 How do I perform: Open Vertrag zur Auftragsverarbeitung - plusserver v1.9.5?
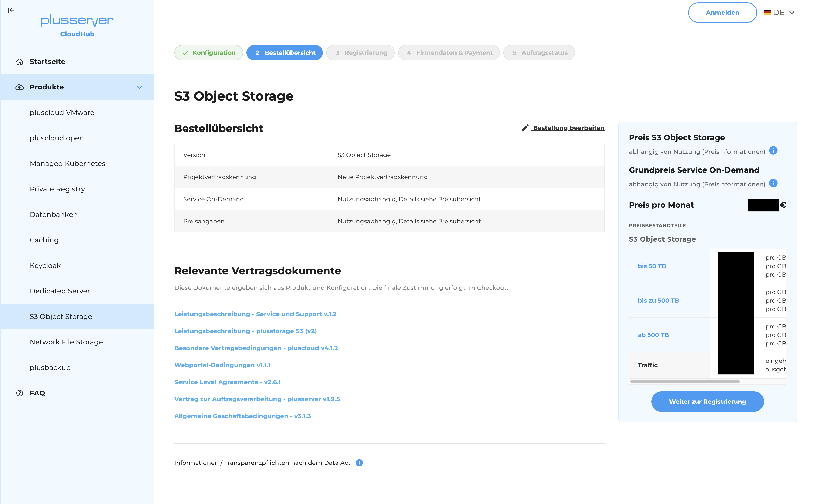[257, 399]
